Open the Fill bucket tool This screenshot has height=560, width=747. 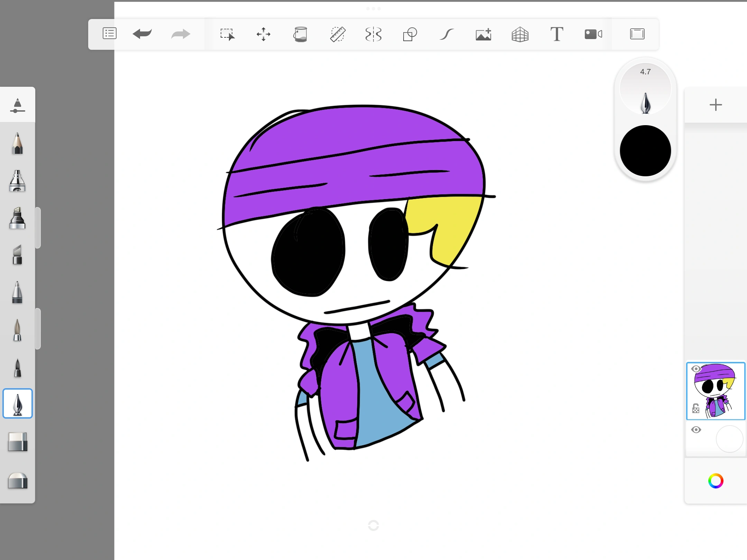tap(301, 34)
